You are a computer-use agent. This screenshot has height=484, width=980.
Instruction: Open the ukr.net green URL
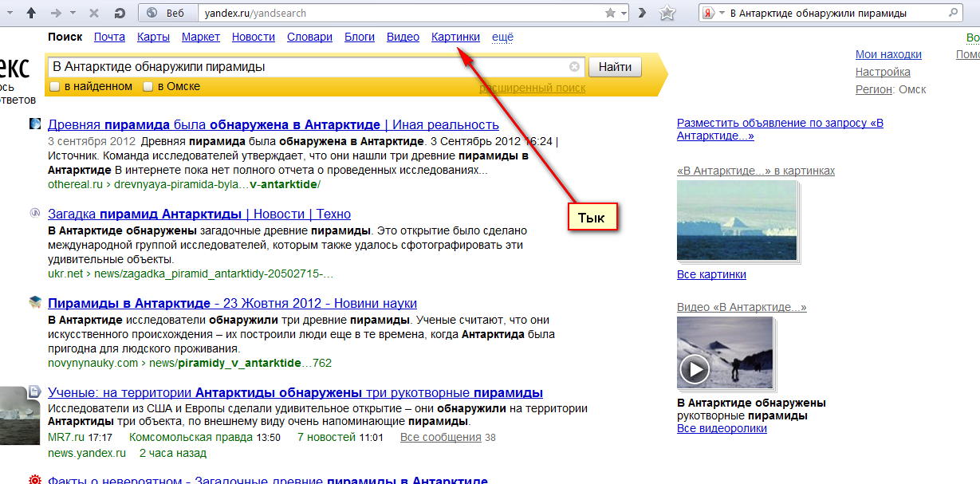pyautogui.click(x=191, y=273)
